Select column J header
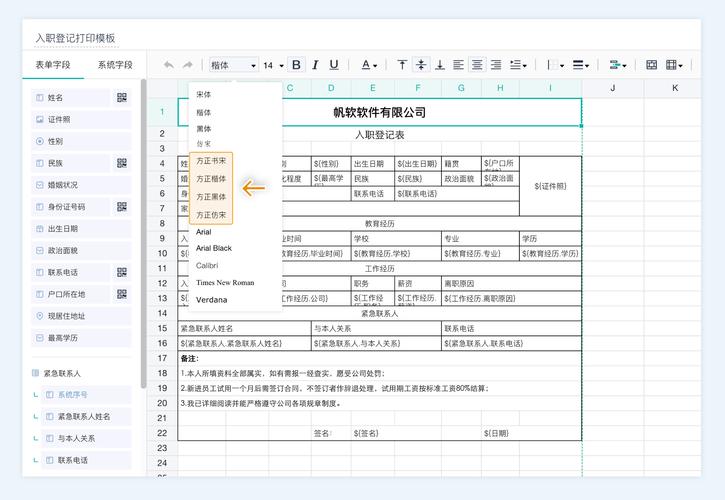The width and height of the screenshot is (725, 500). click(x=613, y=88)
